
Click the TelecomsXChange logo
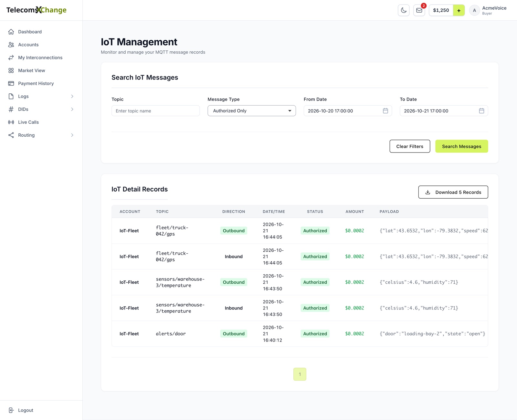37,10
